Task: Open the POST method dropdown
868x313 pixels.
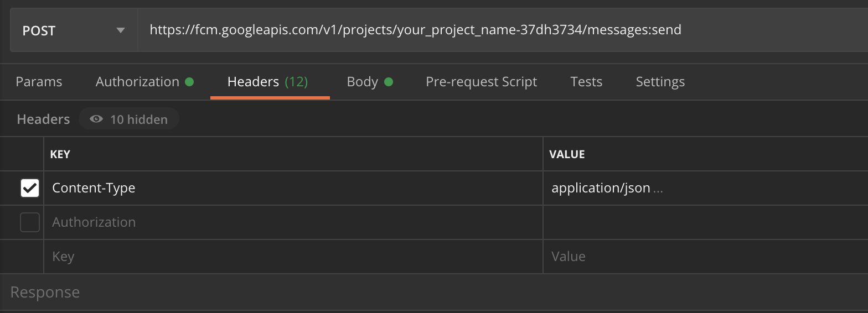Action: click(x=74, y=30)
